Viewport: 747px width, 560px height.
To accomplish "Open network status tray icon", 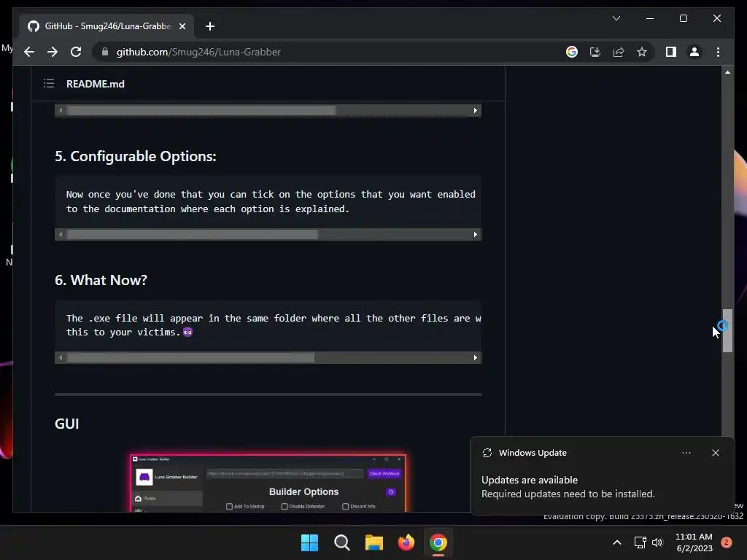I will coord(640,542).
